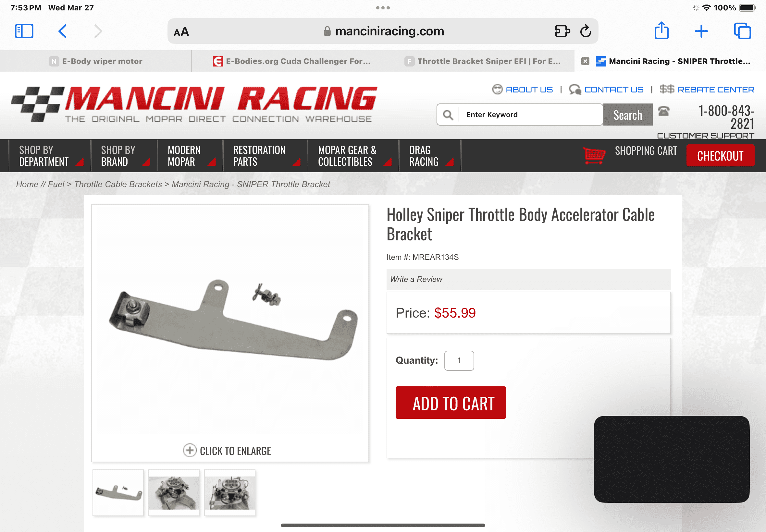
Task: Open the AA reader view menu
Action: [x=181, y=32]
